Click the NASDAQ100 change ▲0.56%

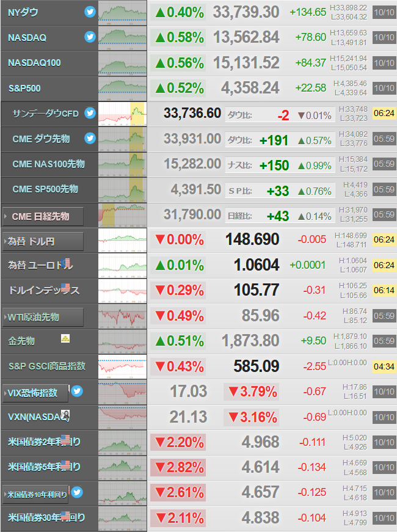coord(179,63)
